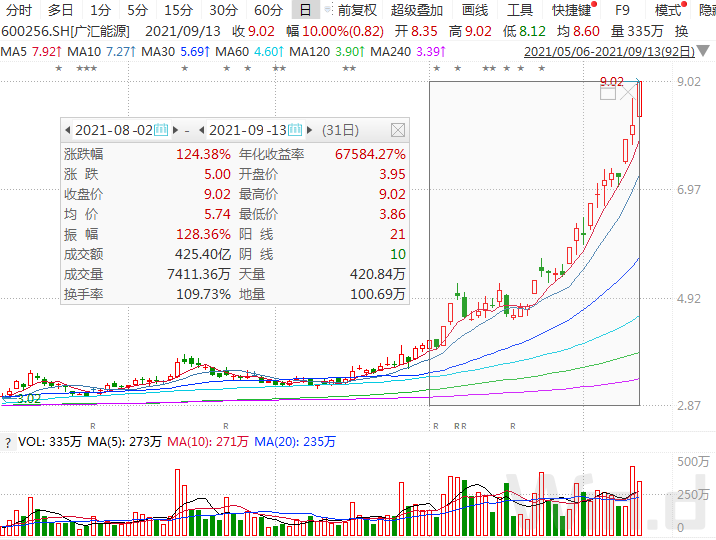Click the question mark beside VOL indicator

[8, 441]
